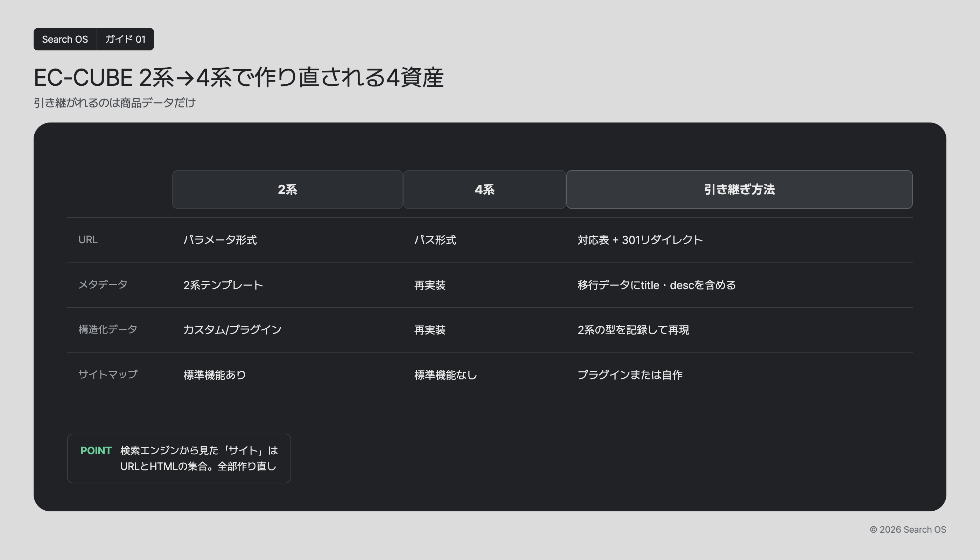This screenshot has height=560, width=980.
Task: Click the パス形式 cell
Action: [x=435, y=240]
